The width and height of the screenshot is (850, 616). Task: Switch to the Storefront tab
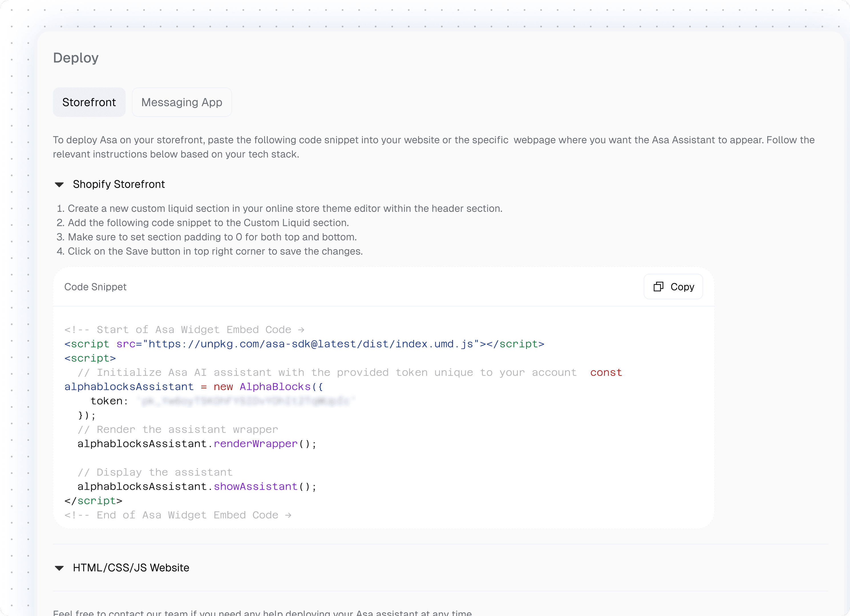coord(89,102)
